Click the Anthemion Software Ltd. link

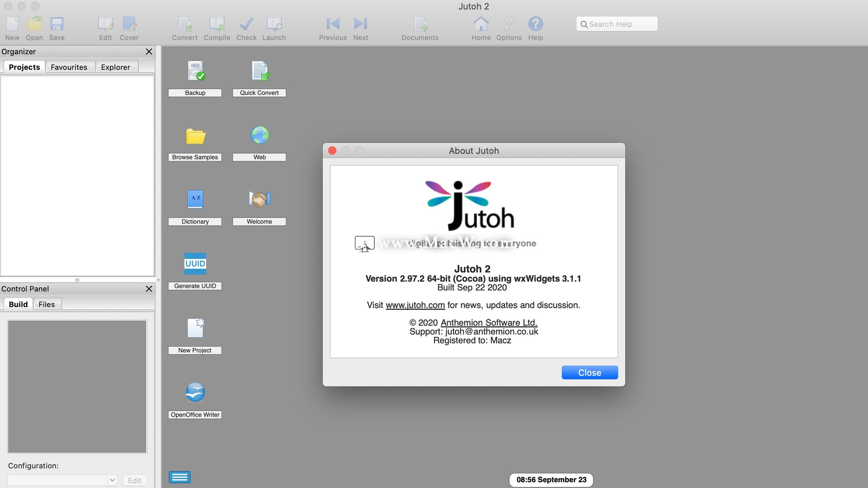click(x=489, y=322)
